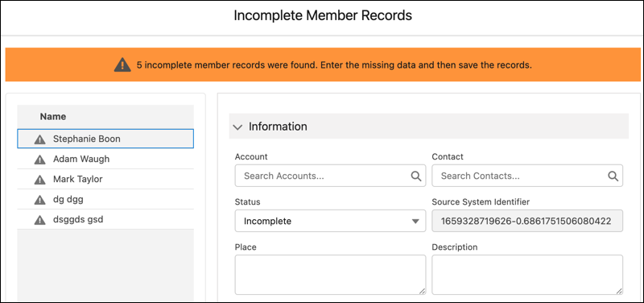Viewport: 644px width, 303px height.
Task: Select dsggds gsd record name
Action: point(78,219)
